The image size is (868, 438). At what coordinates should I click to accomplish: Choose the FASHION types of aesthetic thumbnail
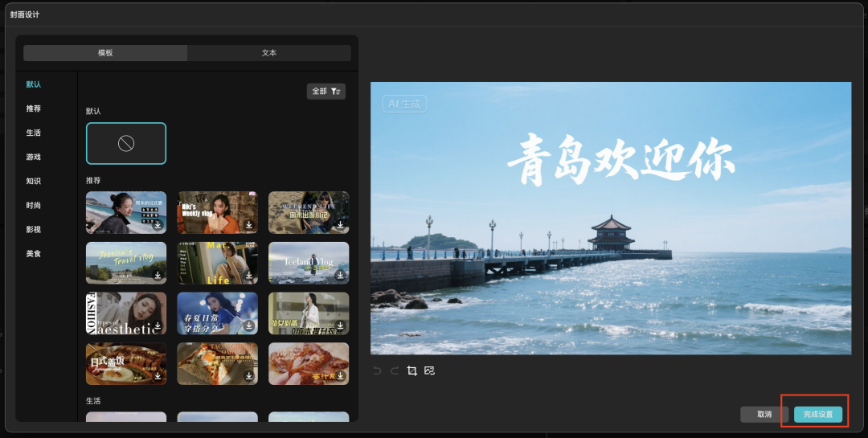pos(126,313)
